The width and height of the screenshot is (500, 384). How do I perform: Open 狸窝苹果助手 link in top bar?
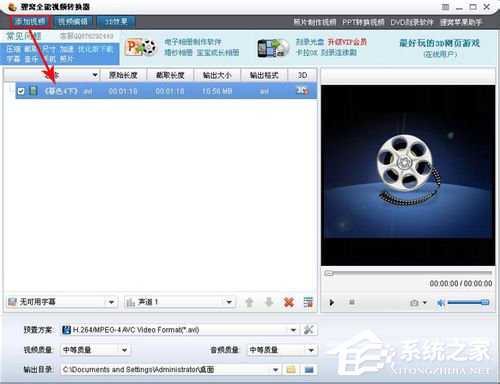tap(461, 22)
